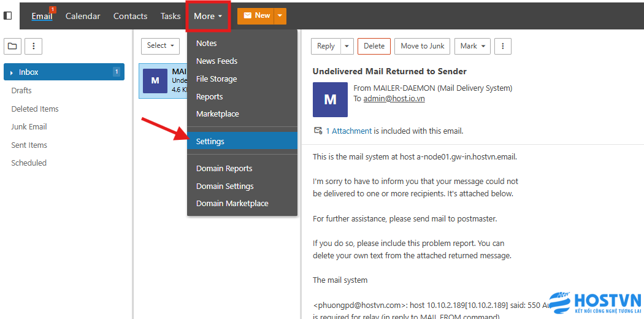Open the Sent Items folder
Image resolution: width=644 pixels, height=319 pixels.
[29, 145]
